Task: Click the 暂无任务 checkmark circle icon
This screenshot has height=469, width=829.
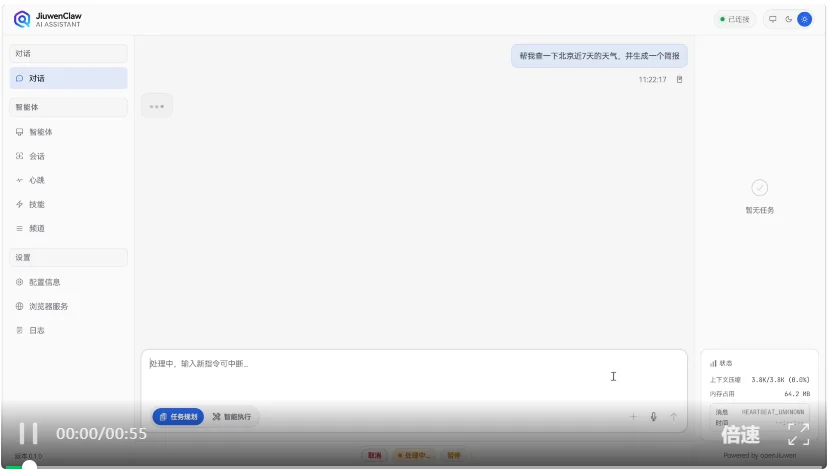Action: [x=759, y=188]
